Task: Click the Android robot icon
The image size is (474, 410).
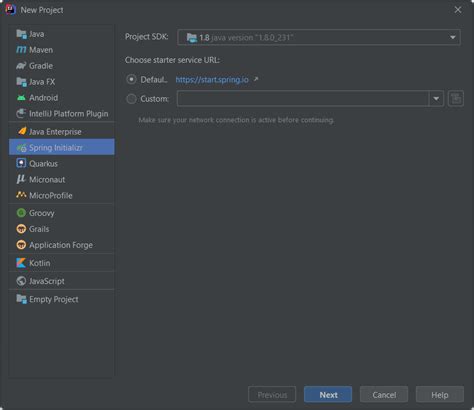Action: [x=21, y=98]
